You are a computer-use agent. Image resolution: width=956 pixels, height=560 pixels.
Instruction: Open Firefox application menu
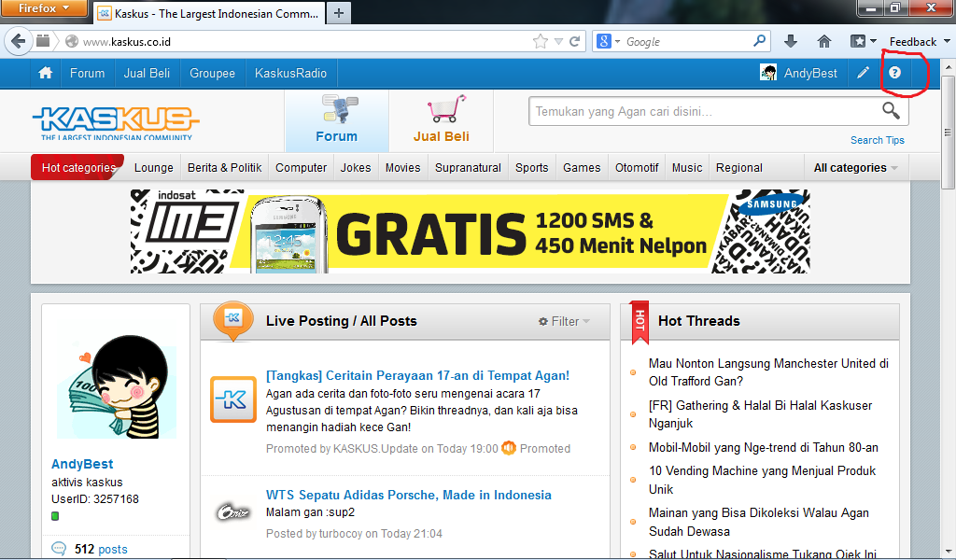44,8
